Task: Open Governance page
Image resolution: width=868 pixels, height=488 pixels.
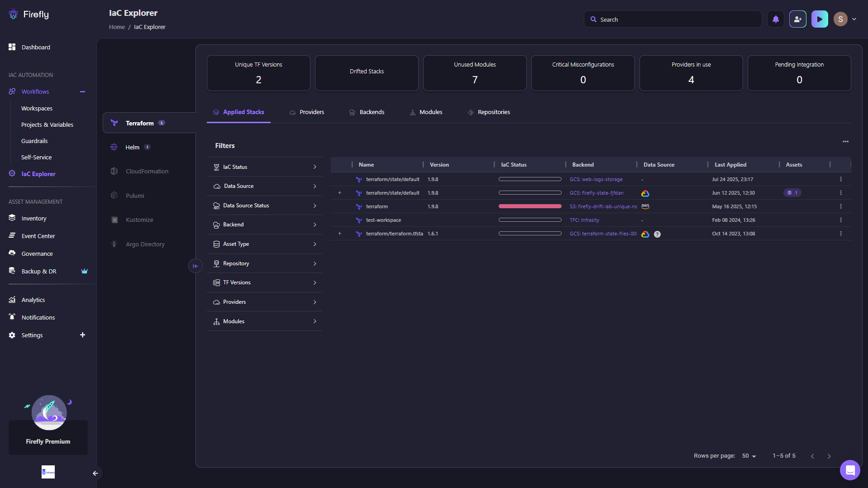Action: click(37, 254)
